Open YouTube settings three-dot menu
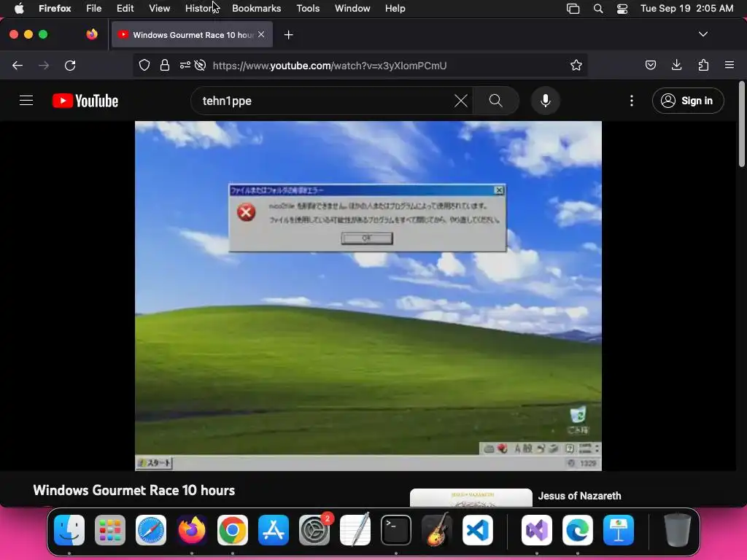The width and height of the screenshot is (747, 560). tap(632, 101)
